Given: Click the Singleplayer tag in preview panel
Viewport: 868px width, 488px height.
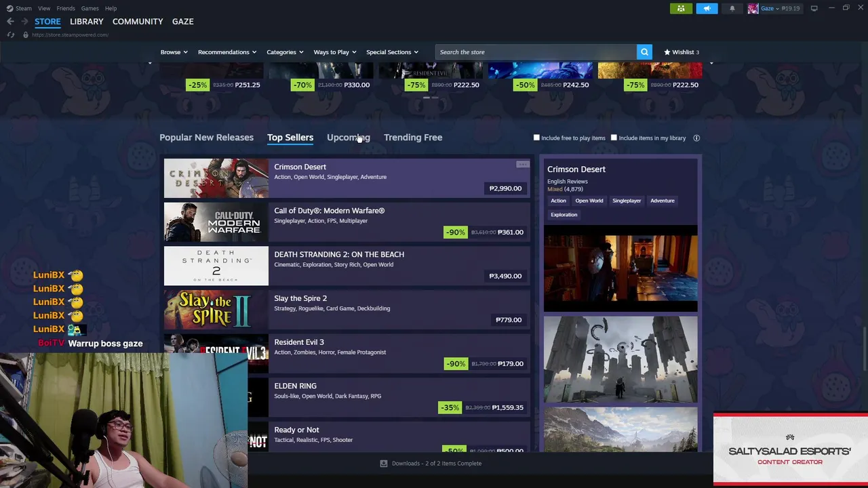Looking at the screenshot, I should pyautogui.click(x=627, y=201).
